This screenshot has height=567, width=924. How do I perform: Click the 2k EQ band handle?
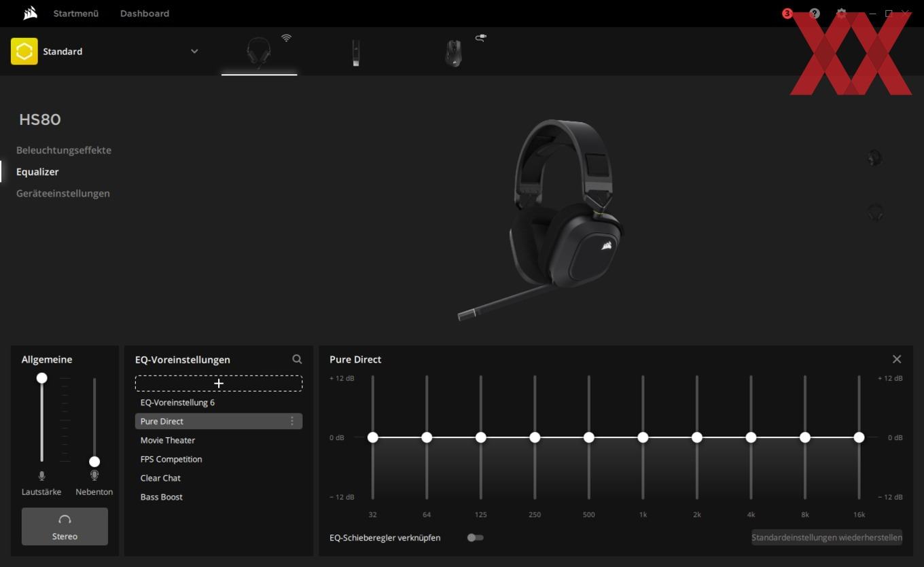[697, 437]
